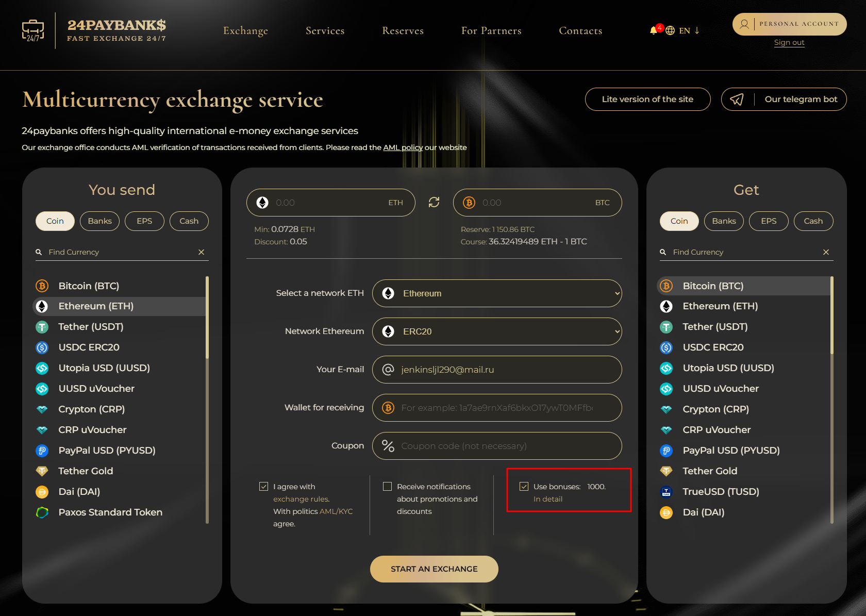Viewport: 866px width, 616px height.
Task: Open the Select a network ETH dropdown
Action: pyautogui.click(x=497, y=293)
